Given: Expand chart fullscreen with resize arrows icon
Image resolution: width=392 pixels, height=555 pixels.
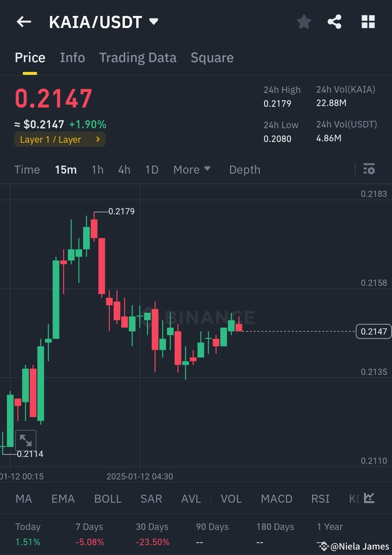Looking at the screenshot, I should (26, 440).
